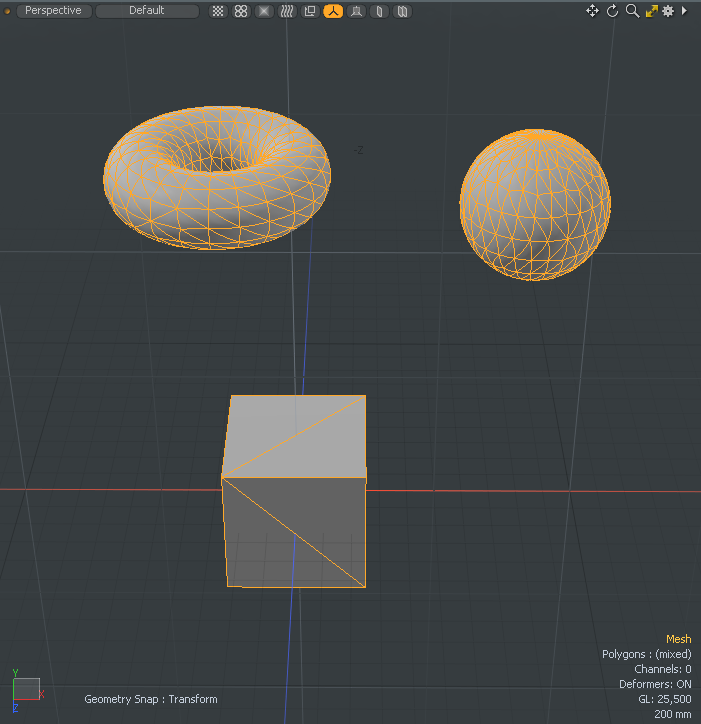Click the Geometry Snap : Transform label
The width and height of the screenshot is (701, 724).
click(x=151, y=699)
